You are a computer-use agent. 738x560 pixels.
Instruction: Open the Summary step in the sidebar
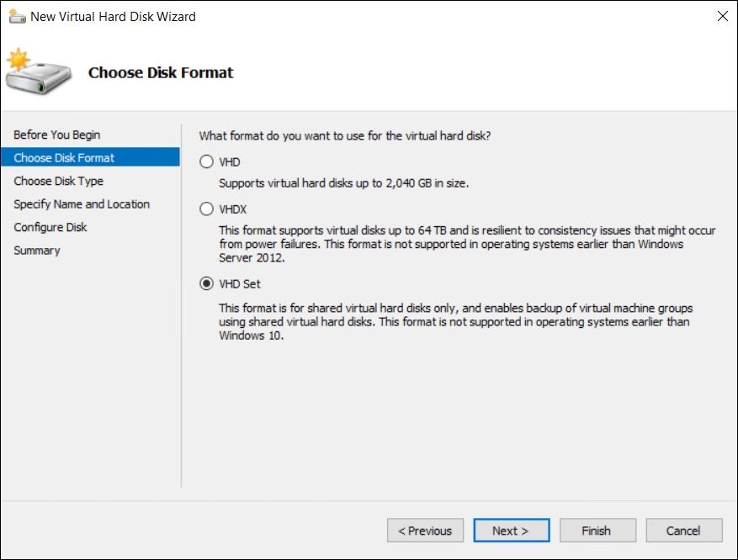(x=37, y=251)
